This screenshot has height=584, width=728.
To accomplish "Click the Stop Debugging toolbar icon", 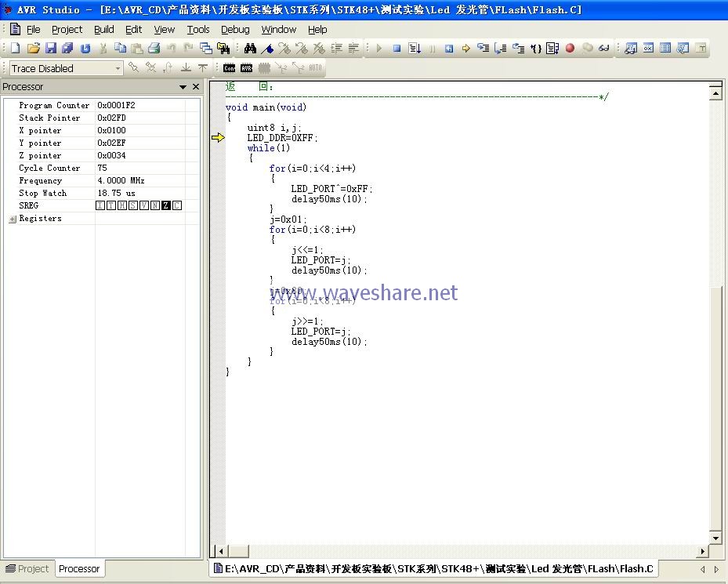I will (397, 49).
